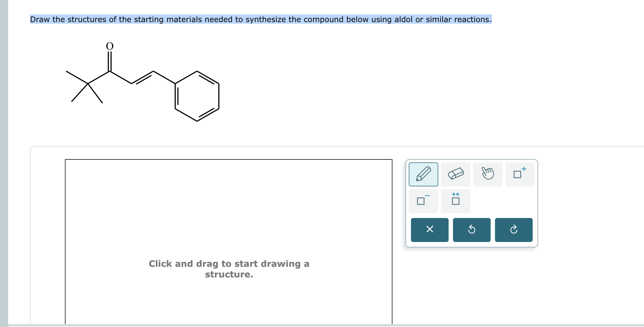Select the pencil drawing tool
Image resolution: width=644 pixels, height=327 pixels.
(x=424, y=174)
